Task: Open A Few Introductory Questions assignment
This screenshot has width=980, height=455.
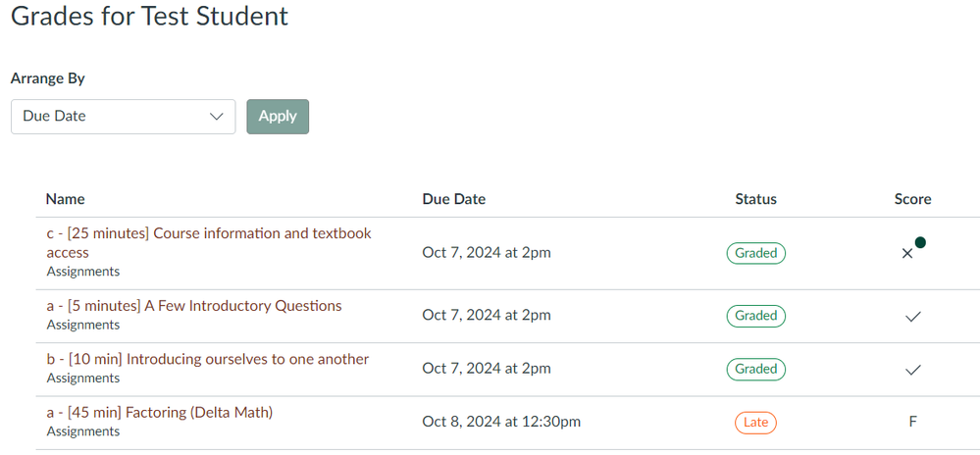Action: (x=194, y=306)
